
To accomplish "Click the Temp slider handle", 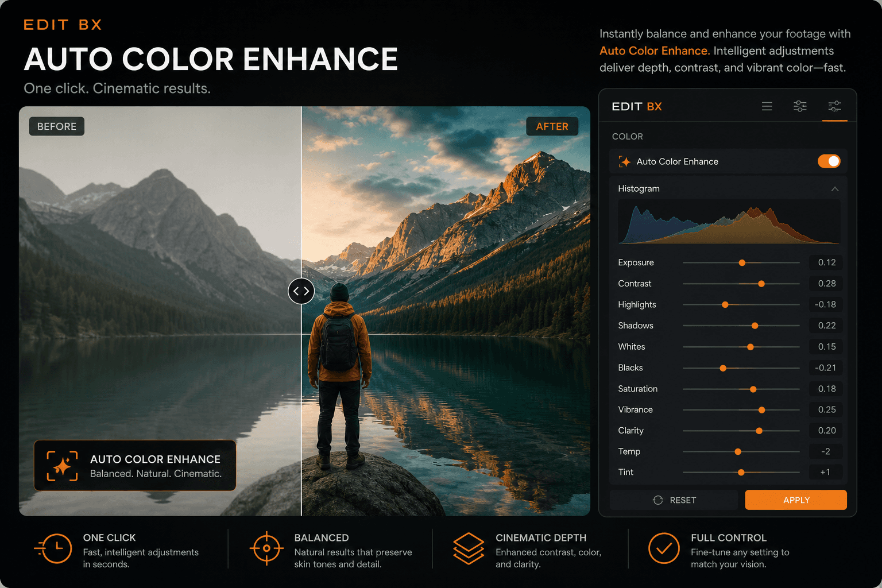I will 738,452.
